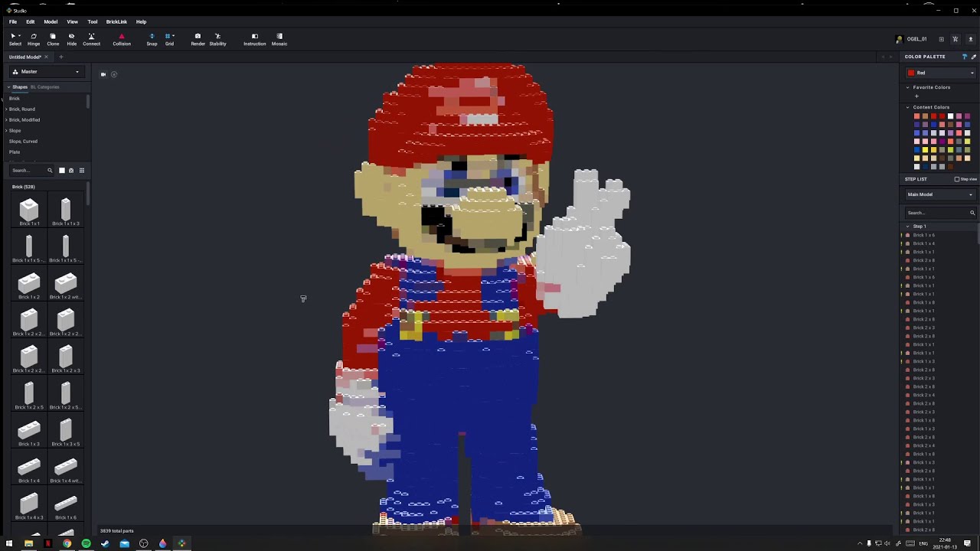Open the Red color dropdown

(x=940, y=73)
